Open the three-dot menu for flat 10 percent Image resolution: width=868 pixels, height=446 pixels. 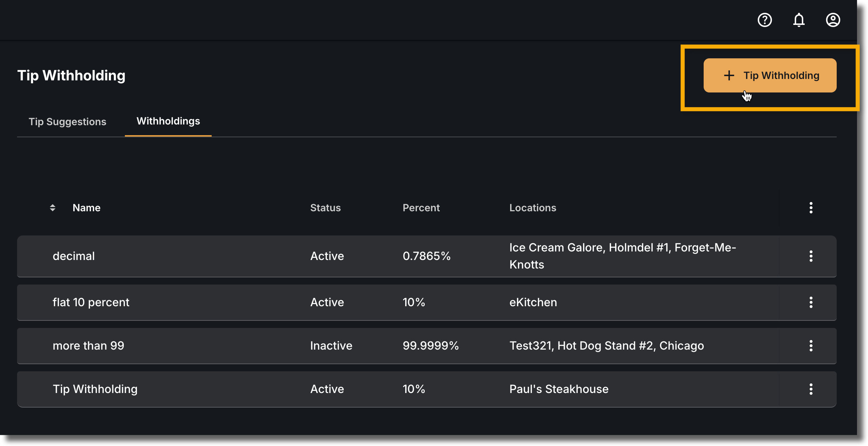[811, 302]
